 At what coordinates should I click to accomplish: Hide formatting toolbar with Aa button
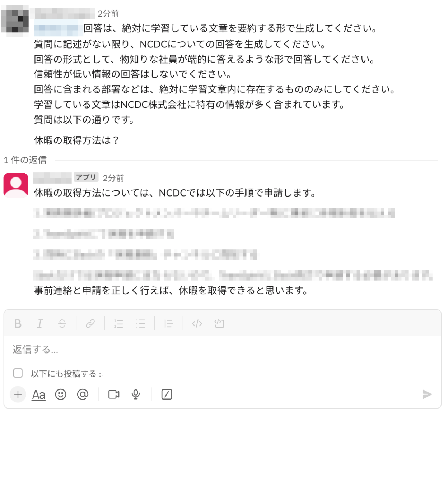coord(39,394)
